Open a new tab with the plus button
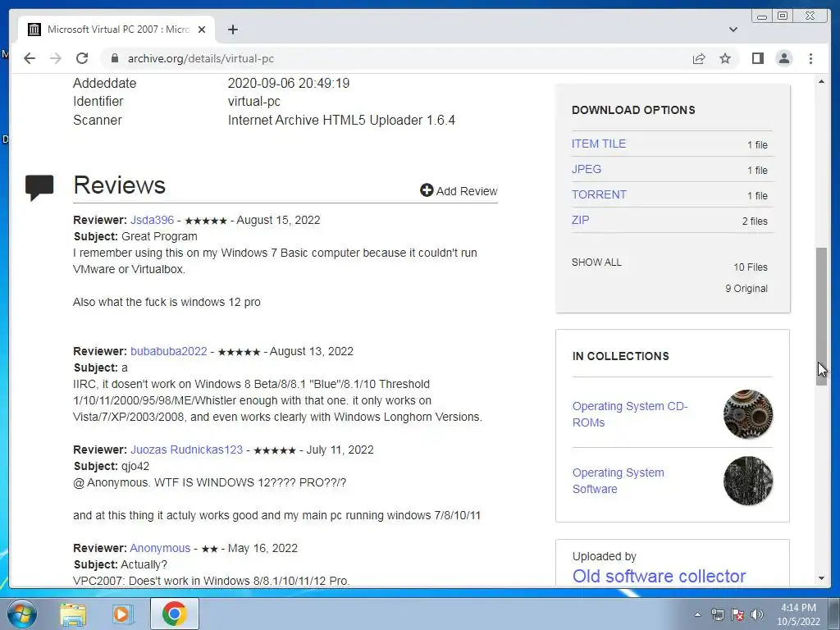This screenshot has height=630, width=840. [232, 30]
